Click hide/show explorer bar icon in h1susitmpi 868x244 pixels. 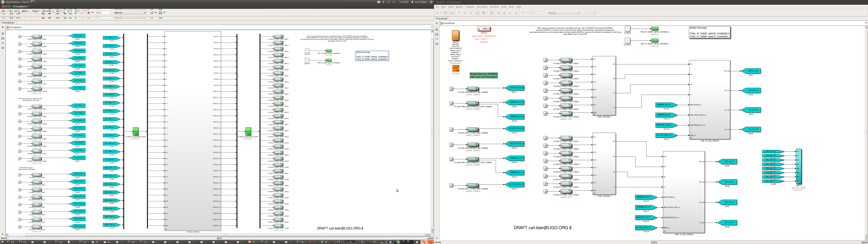[437, 23]
